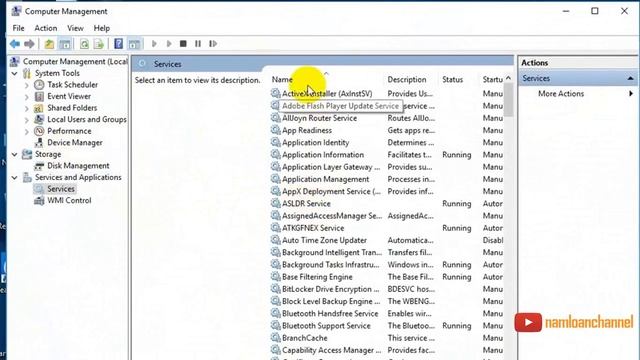Expand the Event Viewer node

27,97
